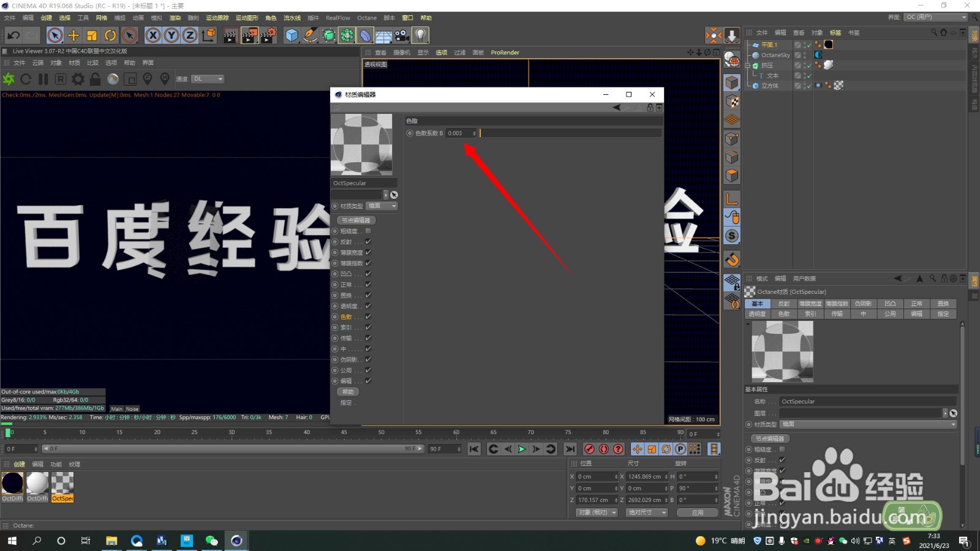
Task: Uncheck the 色散 channel checkbox
Action: click(x=368, y=317)
